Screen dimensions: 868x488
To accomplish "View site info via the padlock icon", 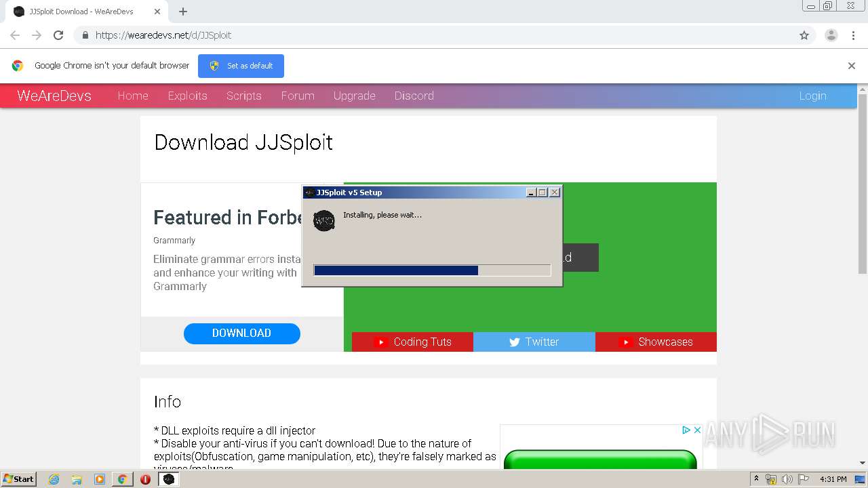I will click(85, 35).
